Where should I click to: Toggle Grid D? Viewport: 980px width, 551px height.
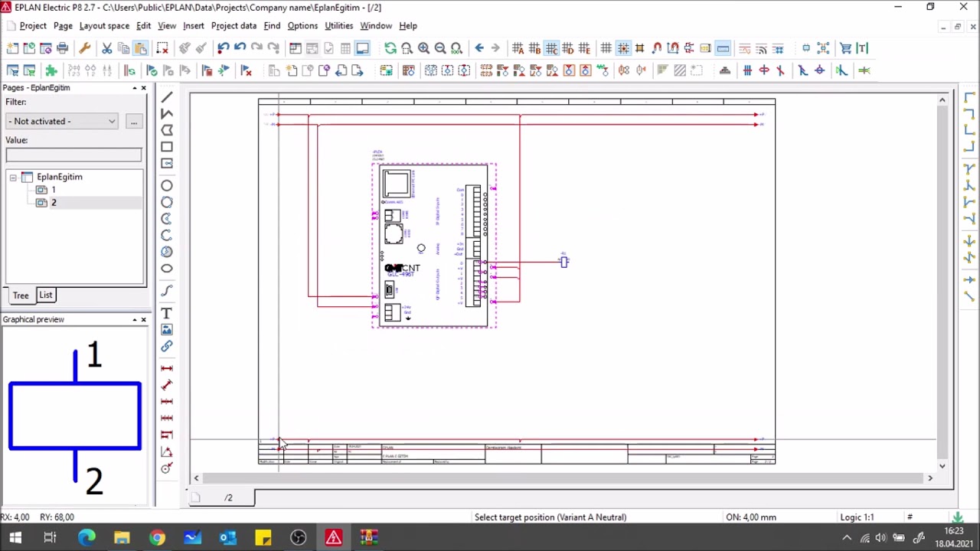point(568,48)
